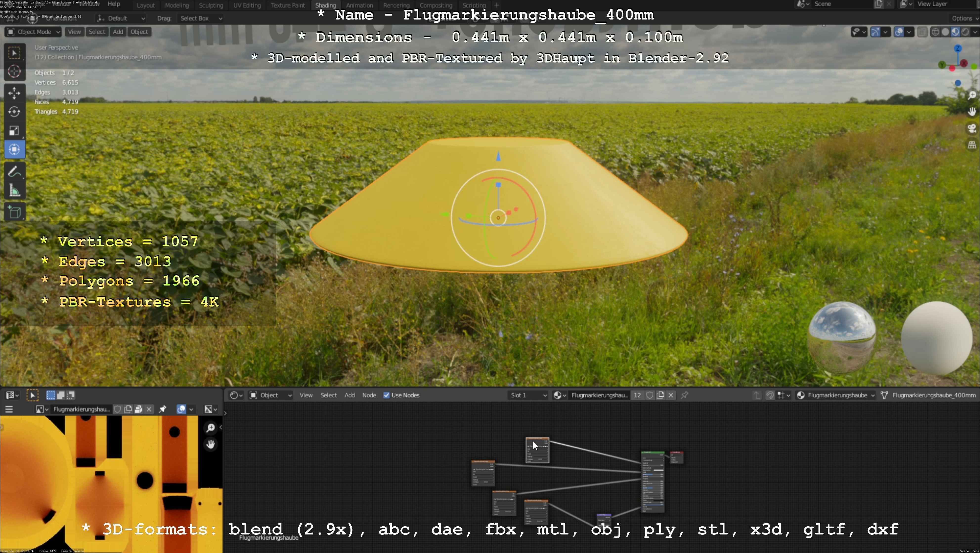This screenshot has width=980, height=553.
Task: Go to parent node tree arrow icon
Action: tap(757, 395)
